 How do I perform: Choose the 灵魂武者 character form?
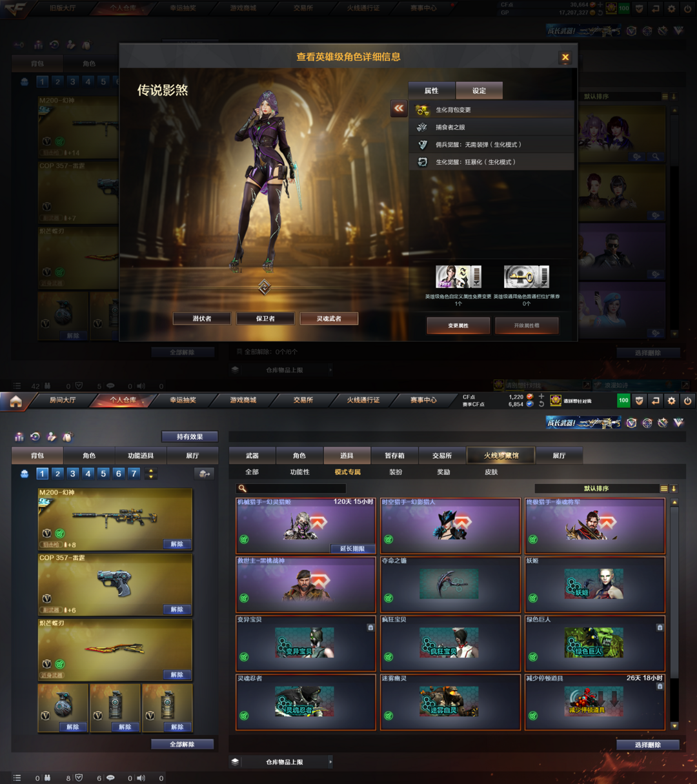tap(329, 318)
